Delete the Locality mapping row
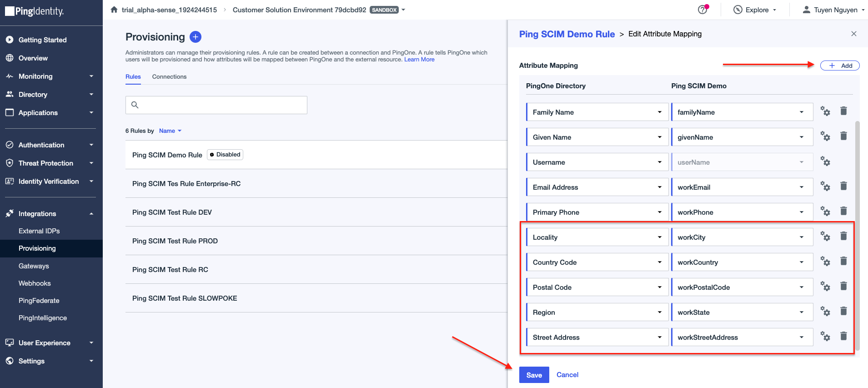Screen dimensions: 868x388 (843, 236)
